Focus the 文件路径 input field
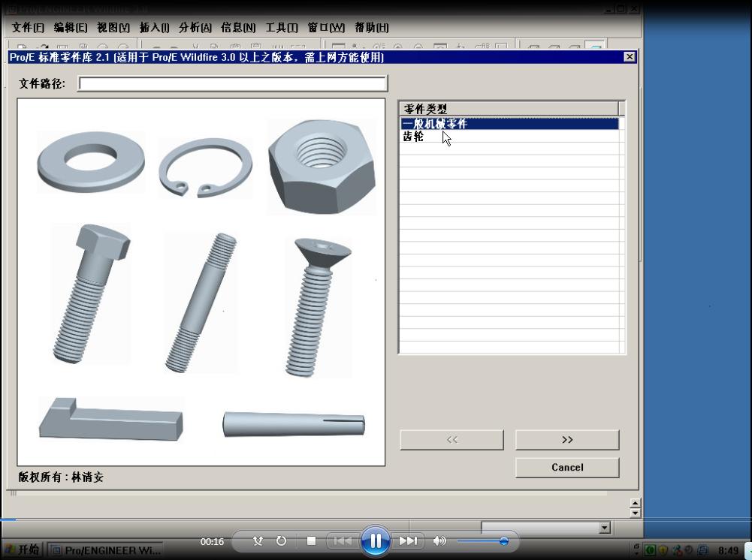Image resolution: width=752 pixels, height=560 pixels. point(233,84)
